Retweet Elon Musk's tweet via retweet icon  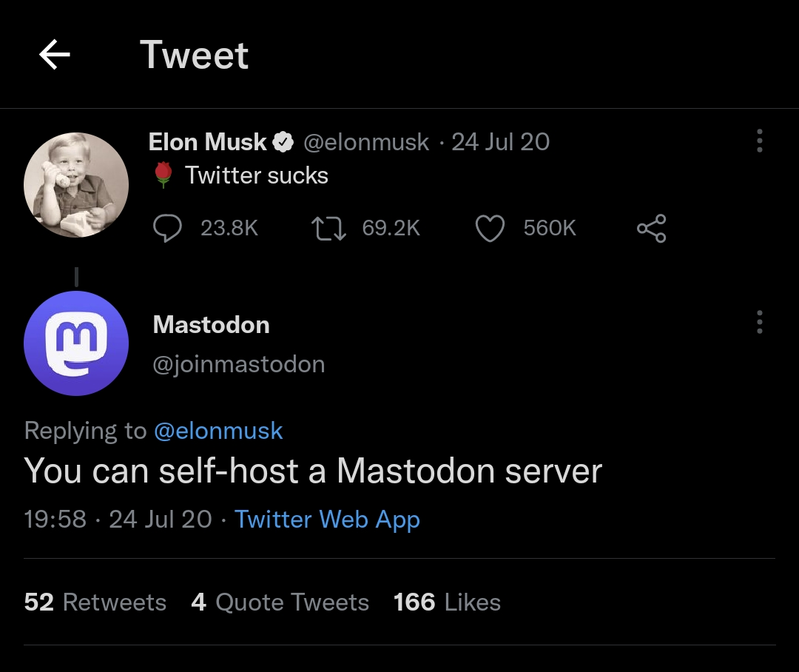pyautogui.click(x=328, y=228)
